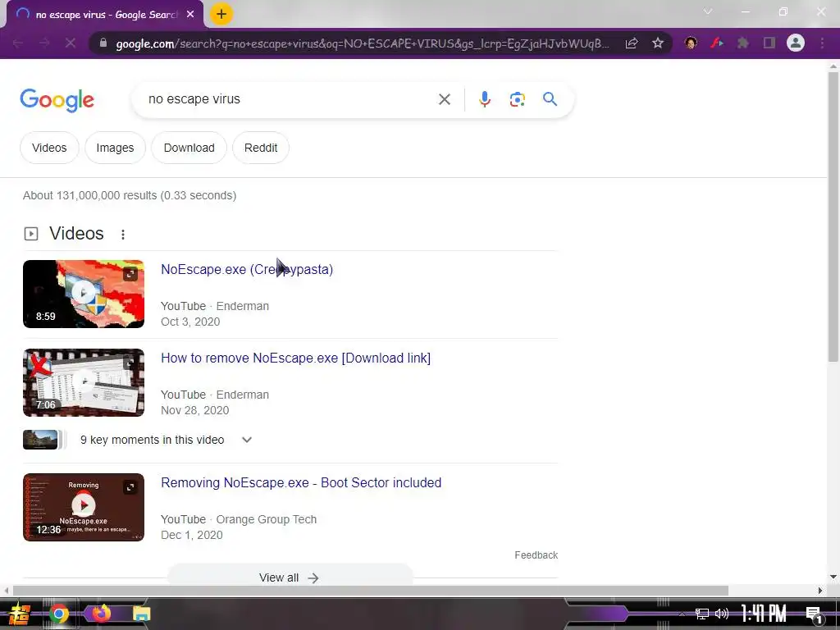This screenshot has width=840, height=630.
Task: Play the 8:59 video thumbnail
Action: (x=84, y=294)
